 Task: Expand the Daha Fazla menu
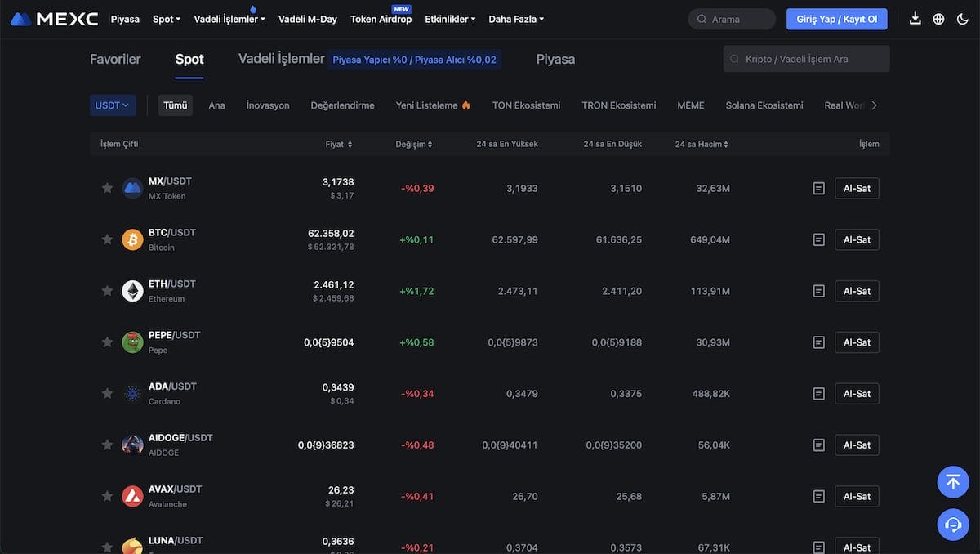click(515, 18)
